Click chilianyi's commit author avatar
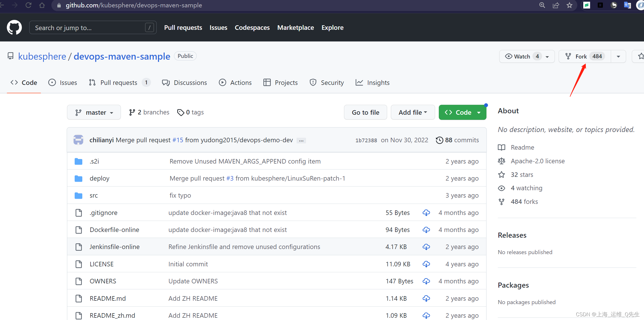This screenshot has width=644, height=320. pos(78,140)
